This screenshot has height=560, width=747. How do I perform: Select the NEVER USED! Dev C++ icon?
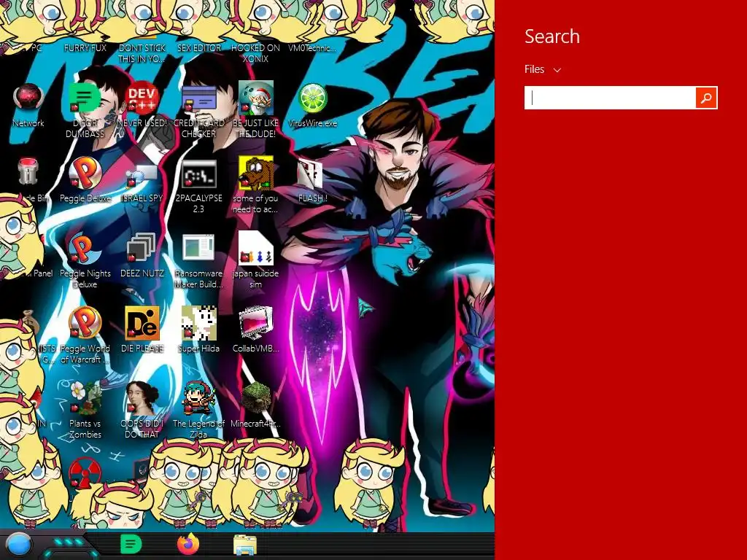click(x=142, y=99)
